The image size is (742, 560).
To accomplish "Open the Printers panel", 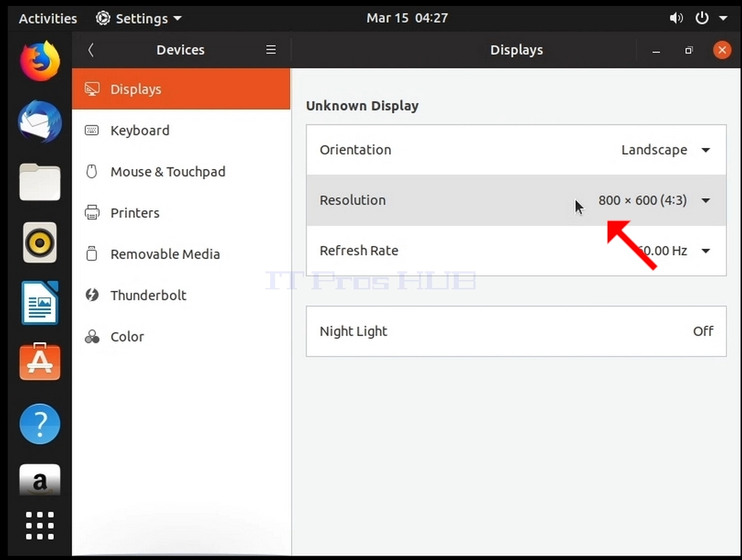I will point(182,213).
